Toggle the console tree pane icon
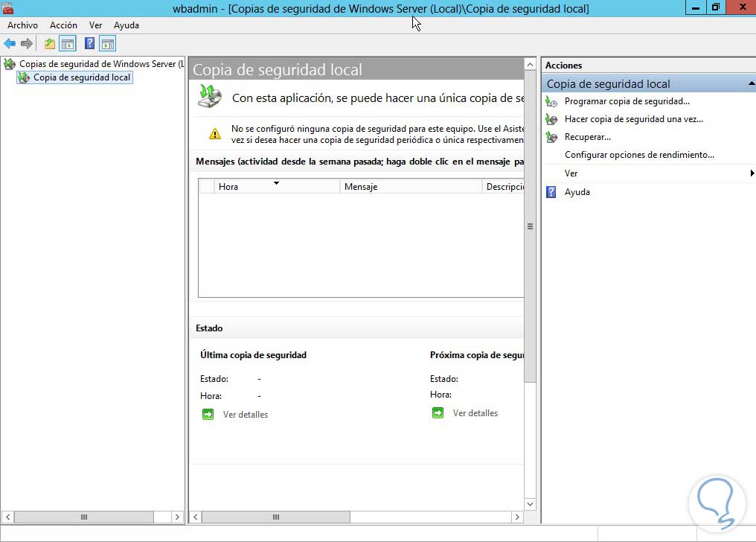The width and height of the screenshot is (756, 542). click(68, 44)
